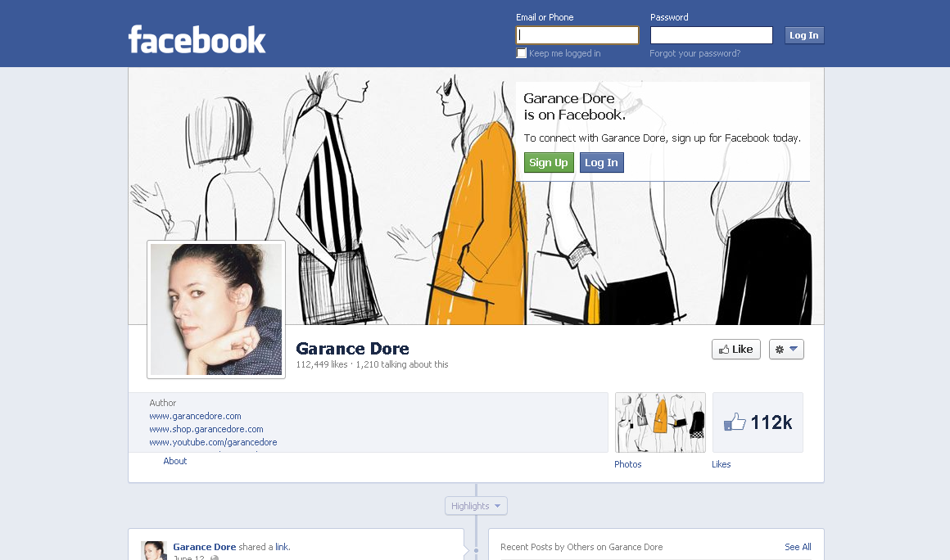Click See All recent posts
Screen dimensions: 950x560
pos(797,547)
